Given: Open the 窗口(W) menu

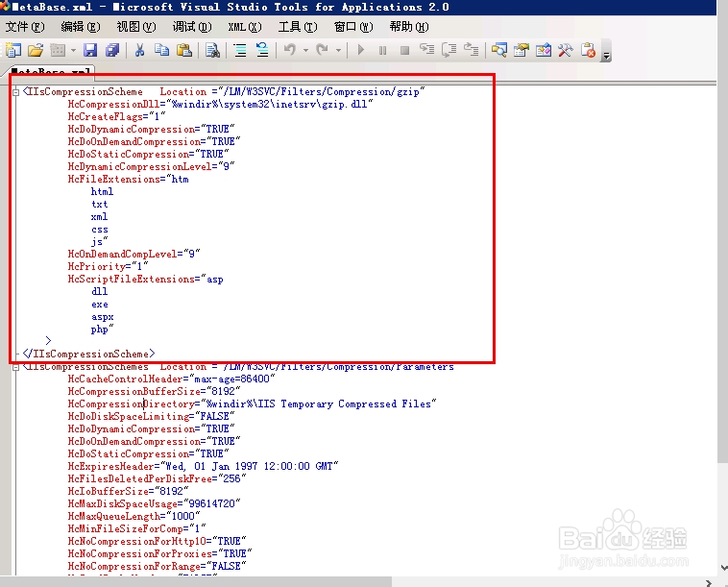Looking at the screenshot, I should point(353,27).
